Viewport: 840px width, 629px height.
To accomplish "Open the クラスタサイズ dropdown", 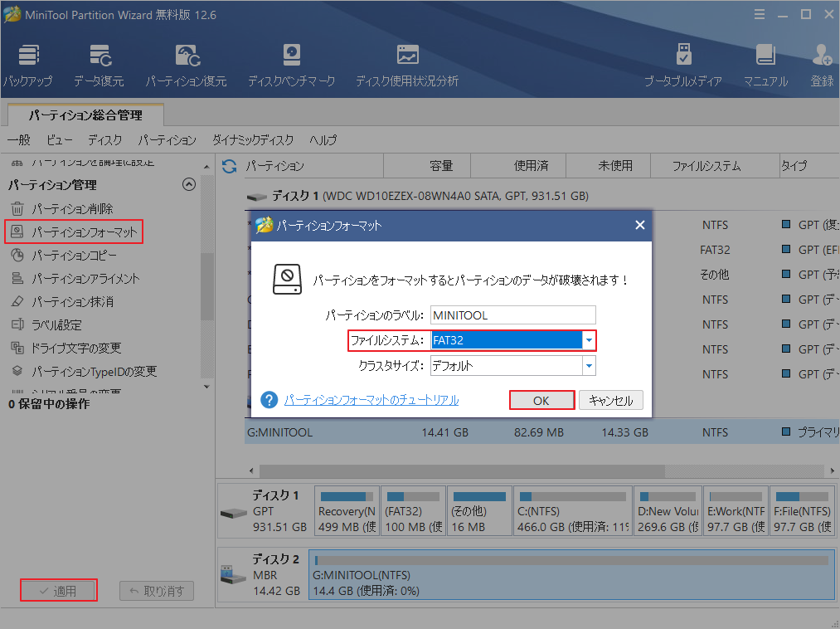I will click(x=588, y=365).
